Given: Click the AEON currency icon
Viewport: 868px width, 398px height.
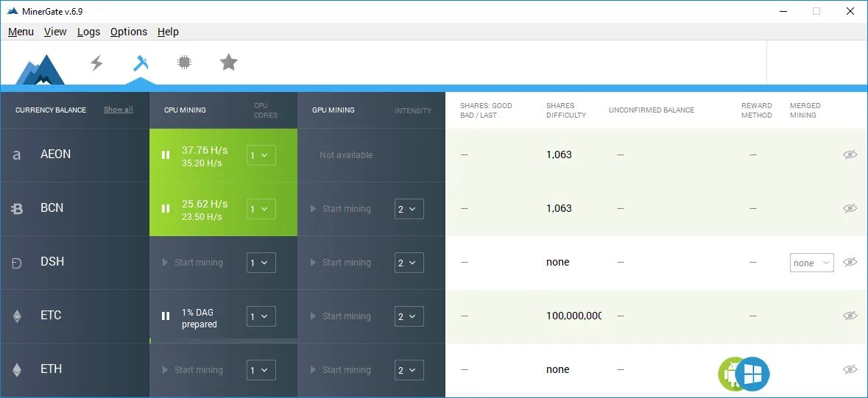Looking at the screenshot, I should (17, 155).
